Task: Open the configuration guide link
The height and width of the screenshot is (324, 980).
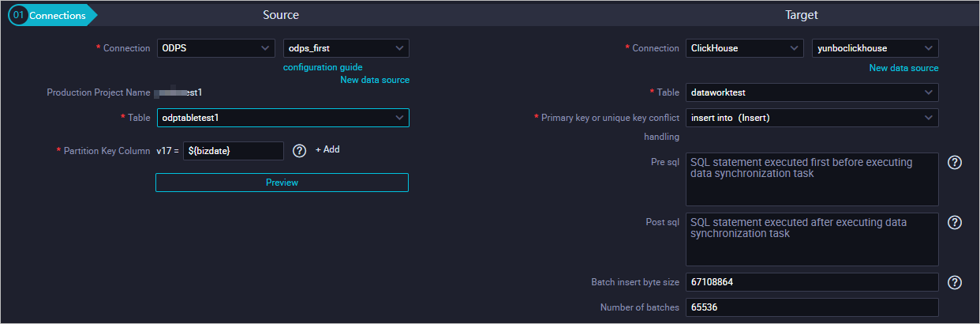Action: pos(323,67)
